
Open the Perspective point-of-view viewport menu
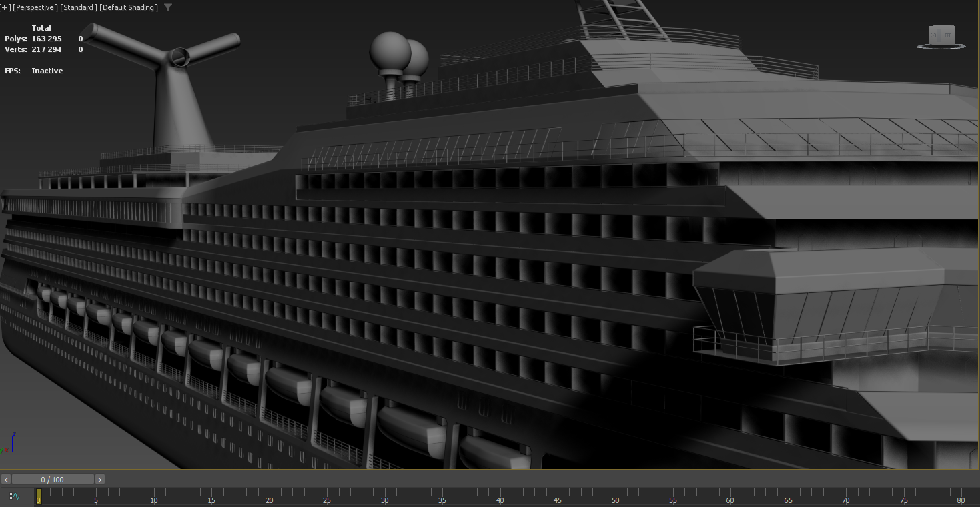pyautogui.click(x=34, y=7)
